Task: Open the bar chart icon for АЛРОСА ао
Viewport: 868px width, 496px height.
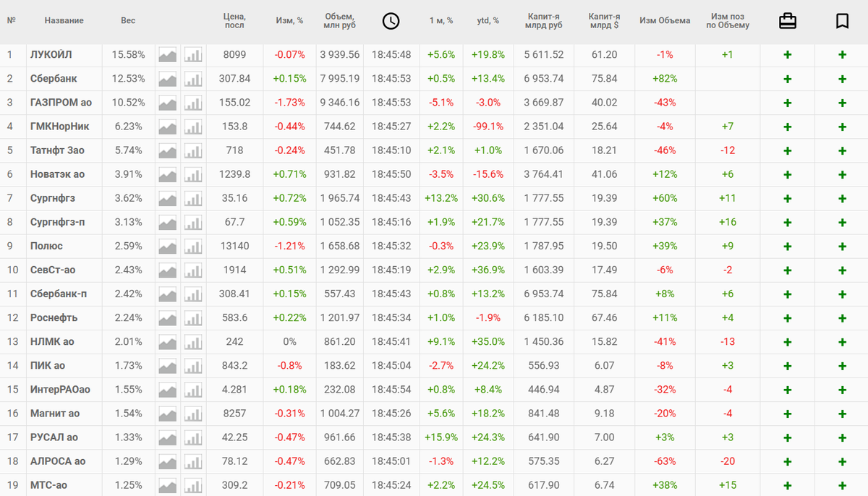Action: [x=193, y=461]
